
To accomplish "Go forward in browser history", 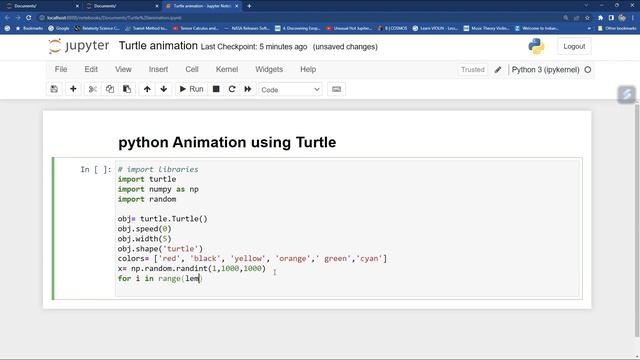I will pos(18,18).
